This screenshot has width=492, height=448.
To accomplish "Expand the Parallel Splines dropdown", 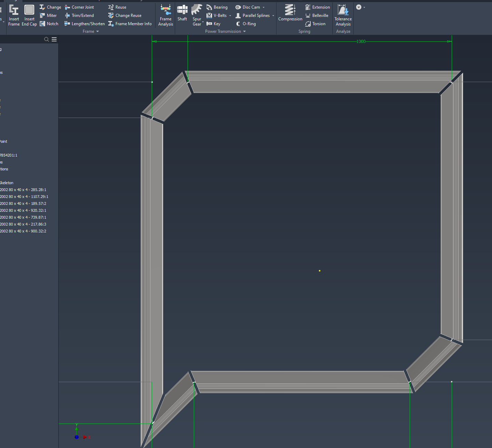I will click(273, 15).
